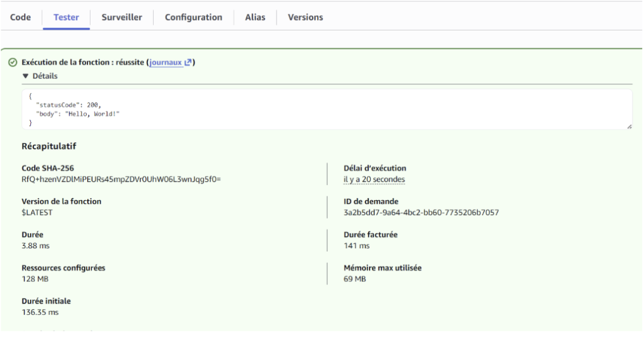
Task: Open the journaux logs link
Action: (x=166, y=63)
